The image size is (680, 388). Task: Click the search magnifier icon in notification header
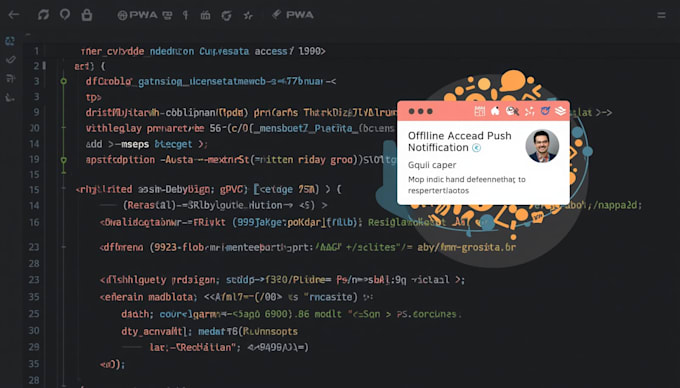point(512,111)
